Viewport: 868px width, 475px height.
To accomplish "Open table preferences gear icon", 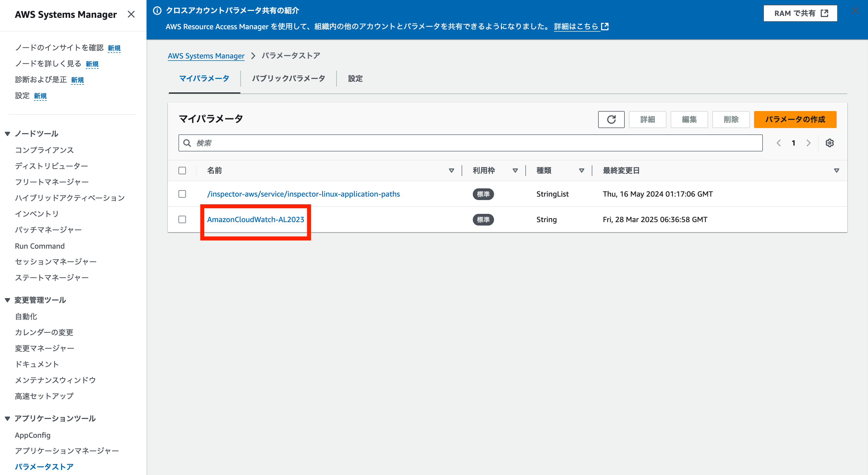I will click(829, 143).
